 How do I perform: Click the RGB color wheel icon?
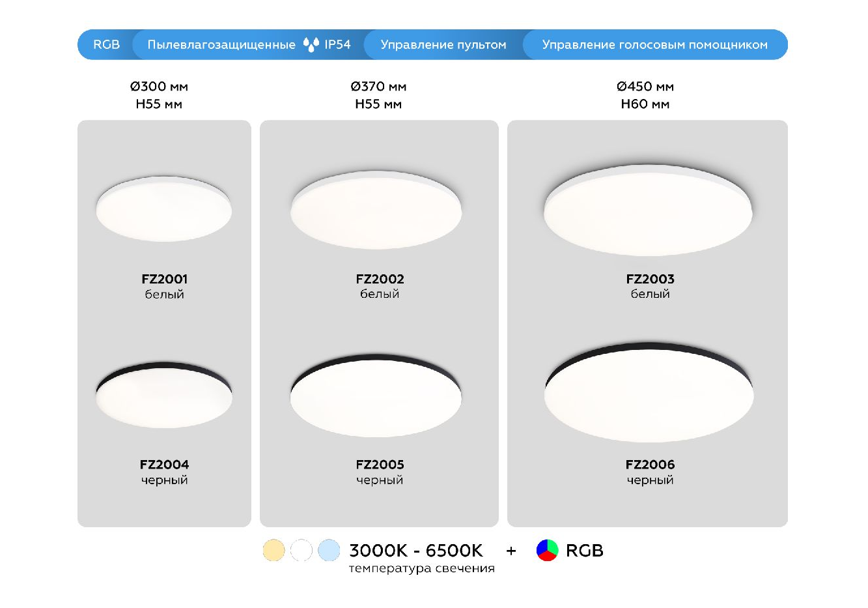point(547,551)
